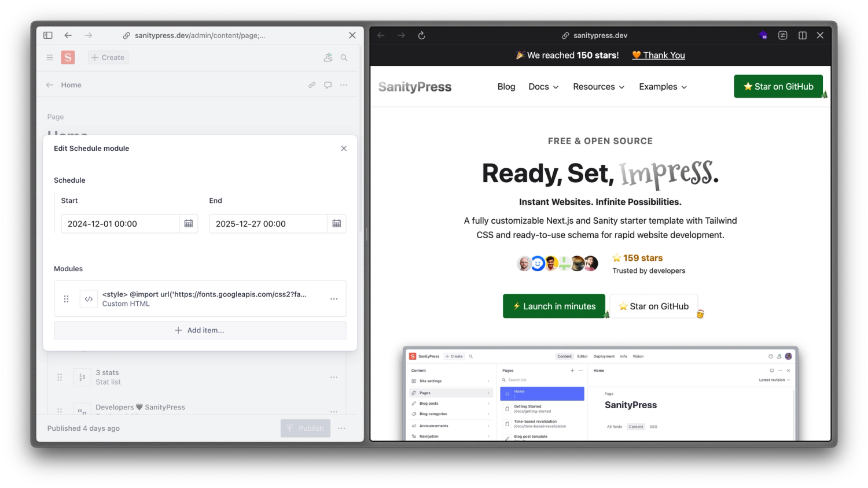Open the Blog nav link

(x=506, y=87)
